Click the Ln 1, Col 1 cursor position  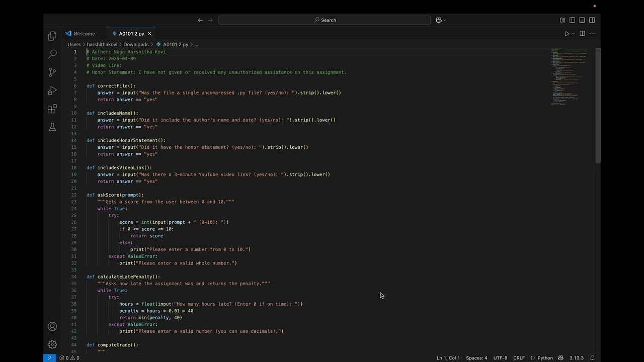coord(448,358)
